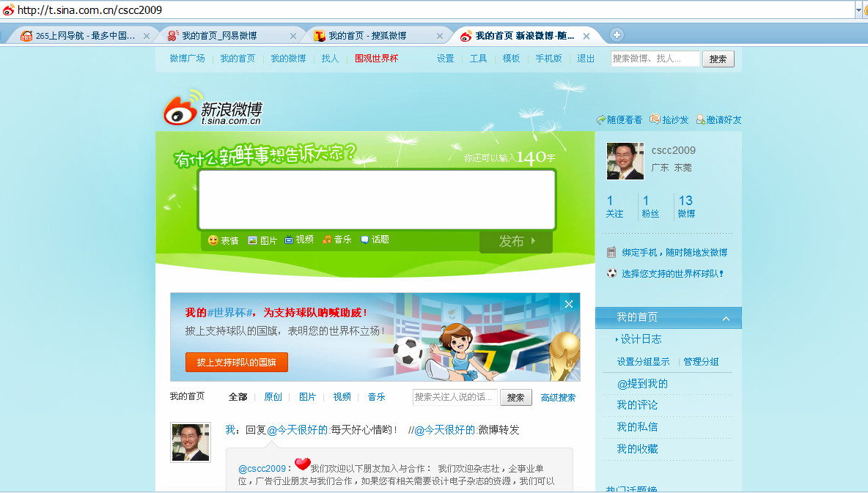Open 高级搜索 advanced search
The height and width of the screenshot is (493, 868).
558,397
